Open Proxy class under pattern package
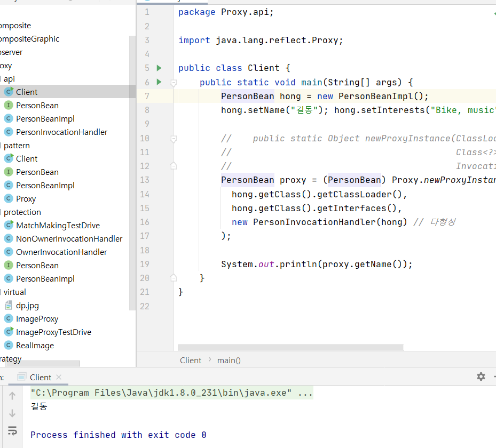The width and height of the screenshot is (496, 448). click(x=26, y=199)
